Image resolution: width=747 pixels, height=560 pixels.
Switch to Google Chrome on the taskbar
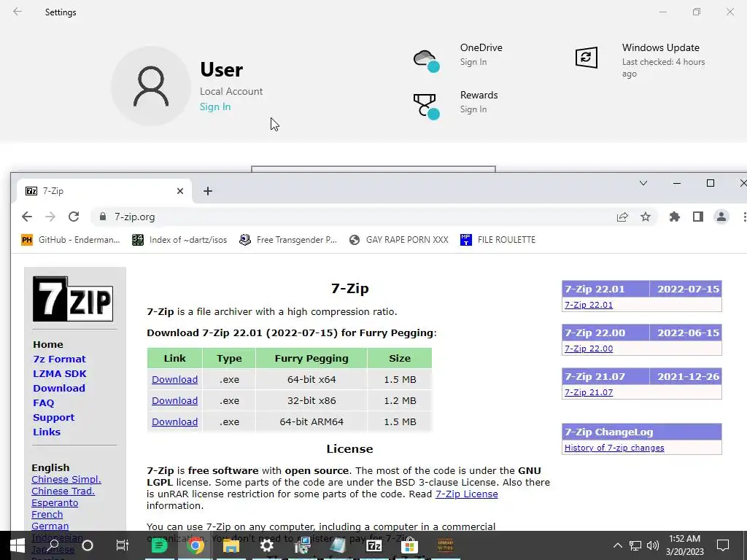[x=195, y=545]
